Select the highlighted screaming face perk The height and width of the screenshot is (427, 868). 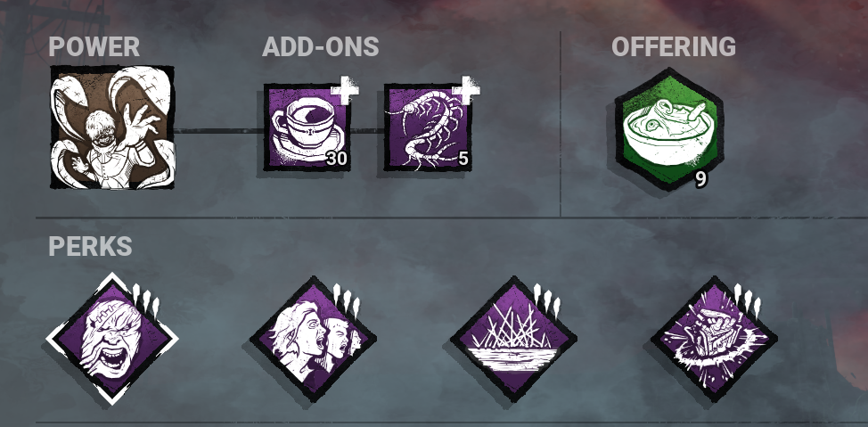click(111, 339)
